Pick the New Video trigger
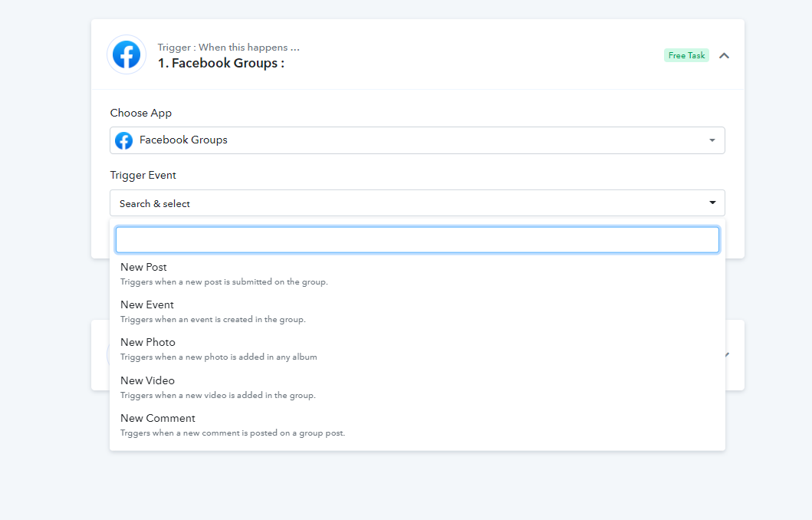Image resolution: width=812 pixels, height=520 pixels. click(x=417, y=387)
